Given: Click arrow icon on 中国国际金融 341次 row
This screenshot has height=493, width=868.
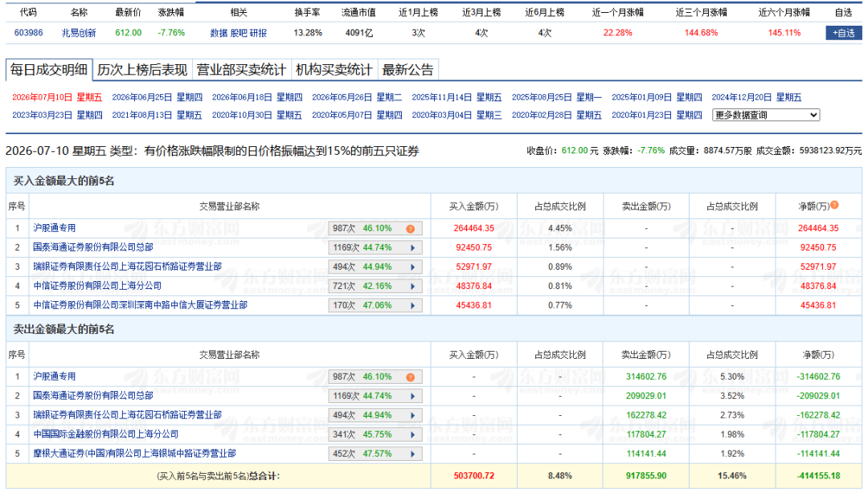Looking at the screenshot, I should point(412,435).
